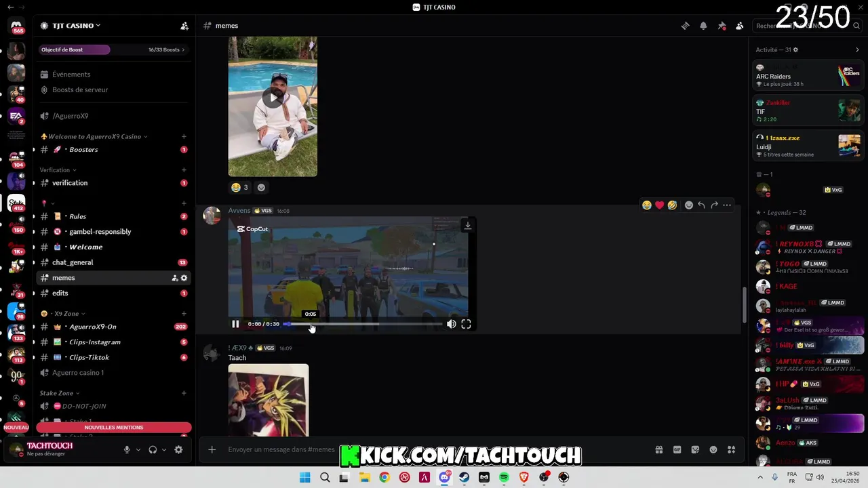This screenshot has width=868, height=488.
Task: Toggle the member list icon
Action: coord(739,26)
